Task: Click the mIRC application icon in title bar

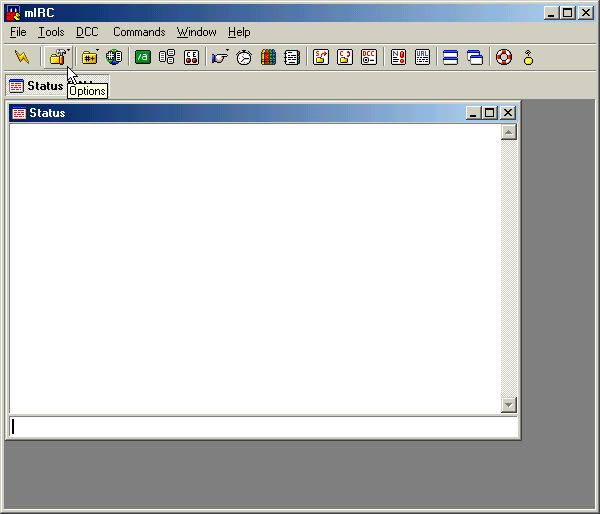Action: coord(13,13)
